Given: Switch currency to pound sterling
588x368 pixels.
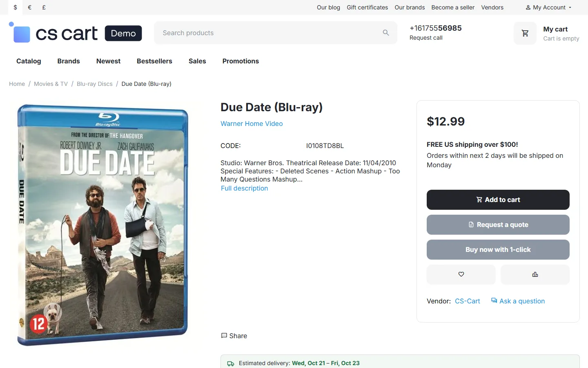Looking at the screenshot, I should [44, 7].
